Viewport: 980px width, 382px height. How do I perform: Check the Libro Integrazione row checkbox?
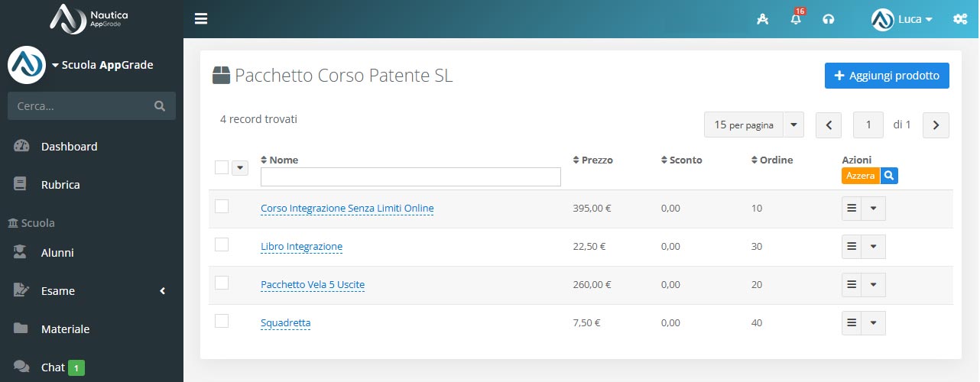pos(222,244)
